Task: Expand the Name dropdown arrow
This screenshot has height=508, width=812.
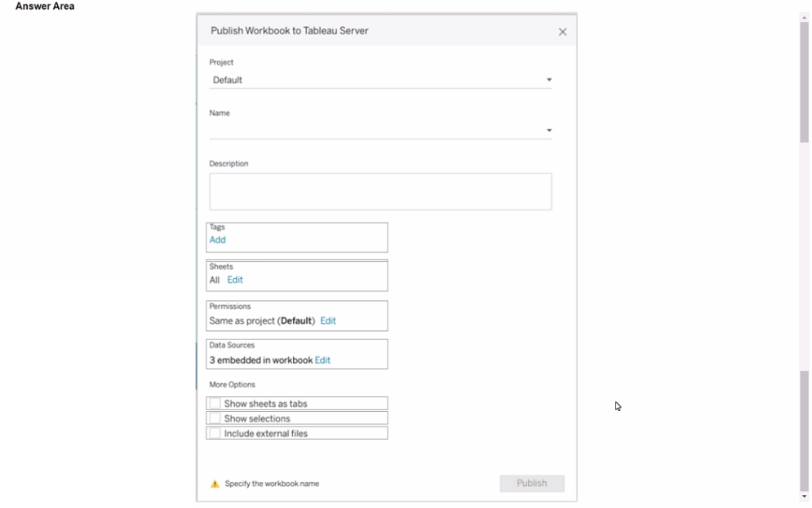Action: [x=549, y=130]
